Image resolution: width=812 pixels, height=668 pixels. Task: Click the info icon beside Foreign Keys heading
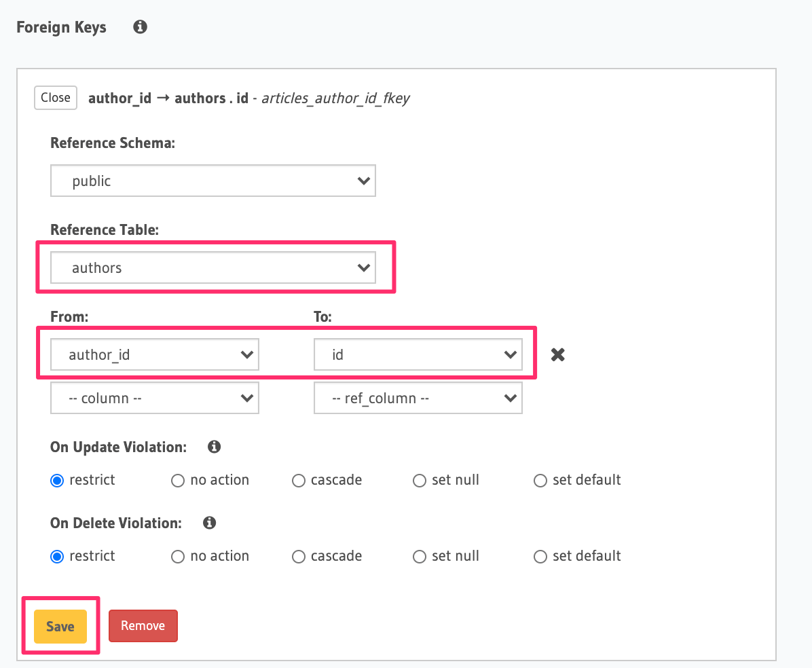(139, 26)
